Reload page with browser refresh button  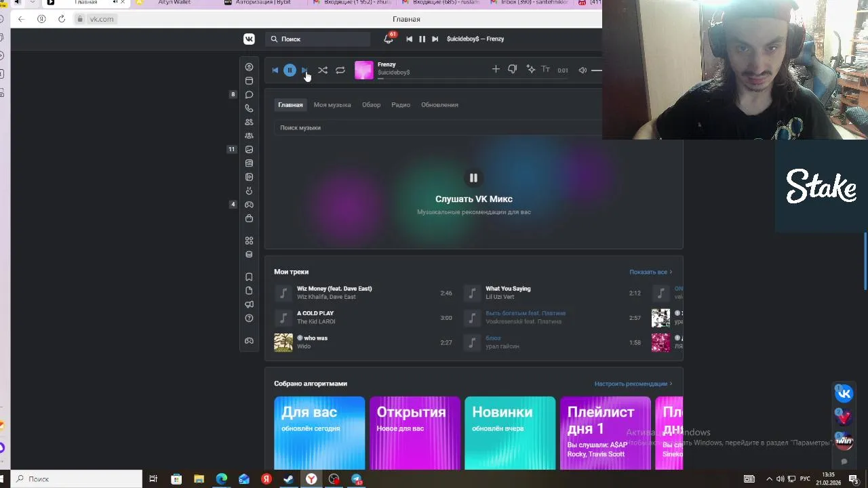pos(61,19)
